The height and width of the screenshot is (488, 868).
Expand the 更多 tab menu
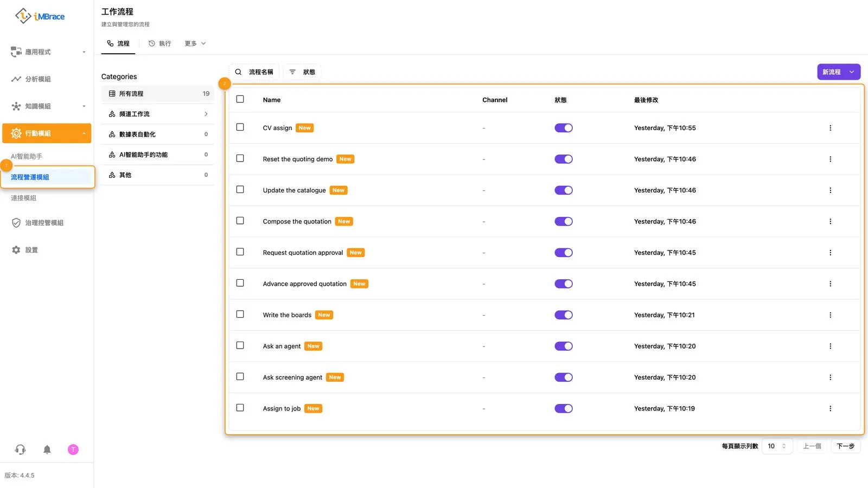click(x=195, y=43)
